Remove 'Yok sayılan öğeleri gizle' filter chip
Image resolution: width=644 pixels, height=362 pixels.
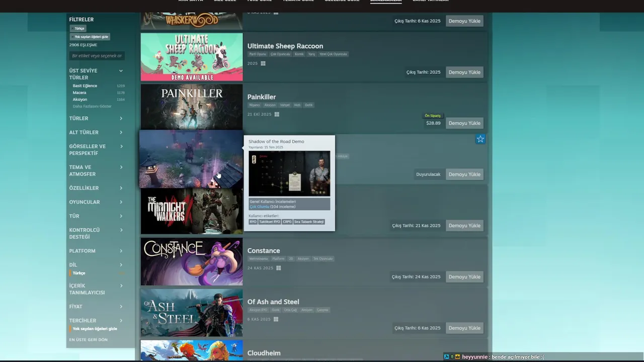coord(90,37)
